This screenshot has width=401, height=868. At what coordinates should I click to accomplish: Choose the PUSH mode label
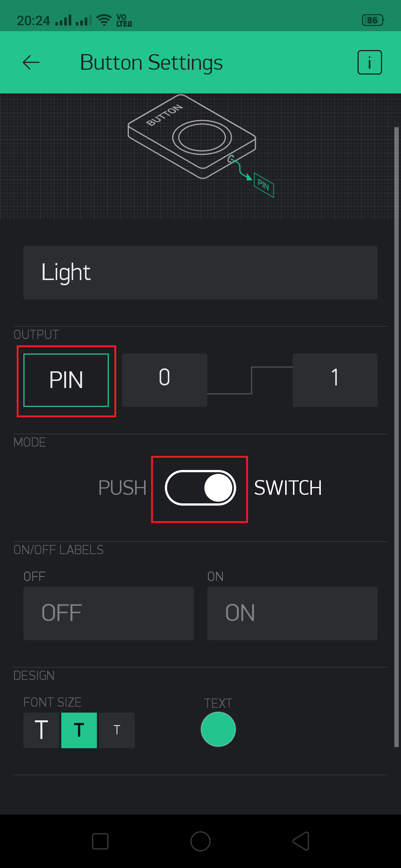(122, 488)
